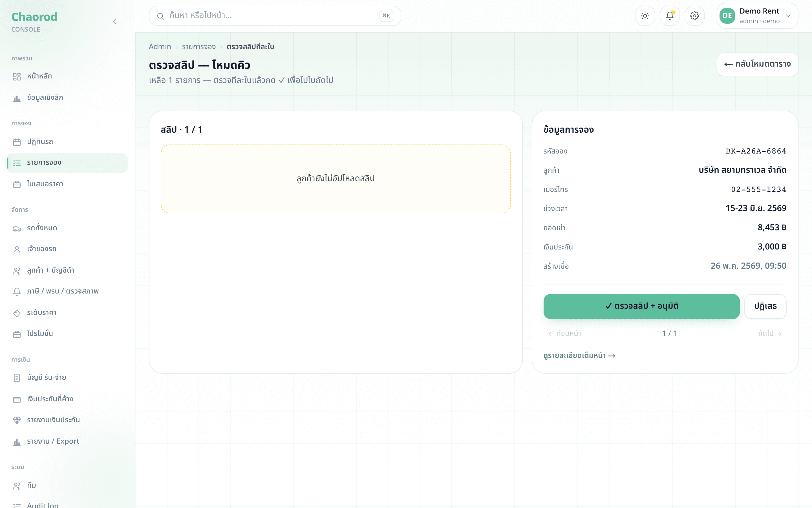Screen dimensions: 812x508
Task: Click created time 26 พ.ค. 2569, 09:50
Action: point(749,266)
